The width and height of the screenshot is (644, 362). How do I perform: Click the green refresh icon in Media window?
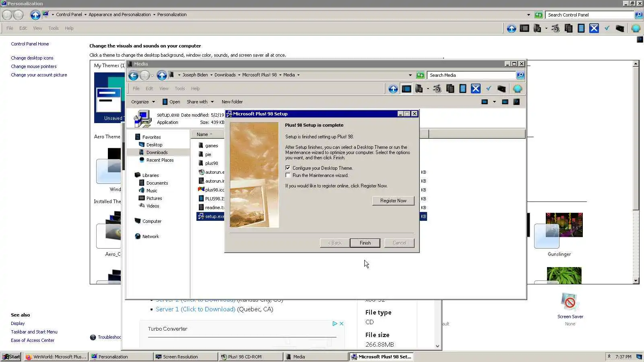420,75
